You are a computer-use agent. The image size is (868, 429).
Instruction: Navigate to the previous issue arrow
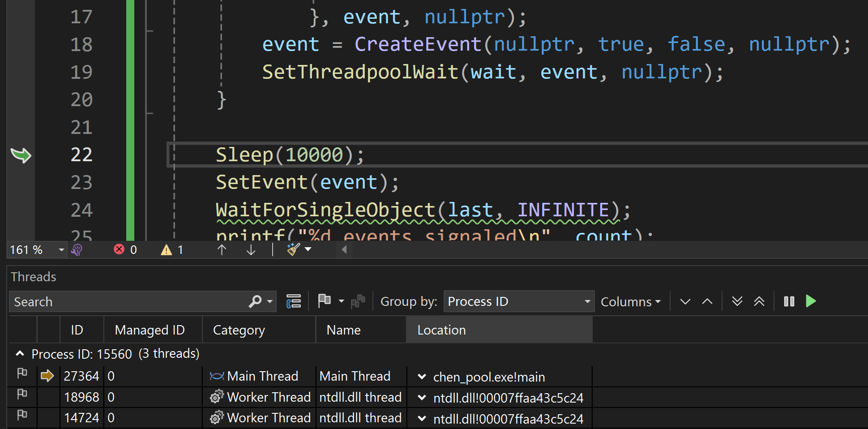click(222, 250)
